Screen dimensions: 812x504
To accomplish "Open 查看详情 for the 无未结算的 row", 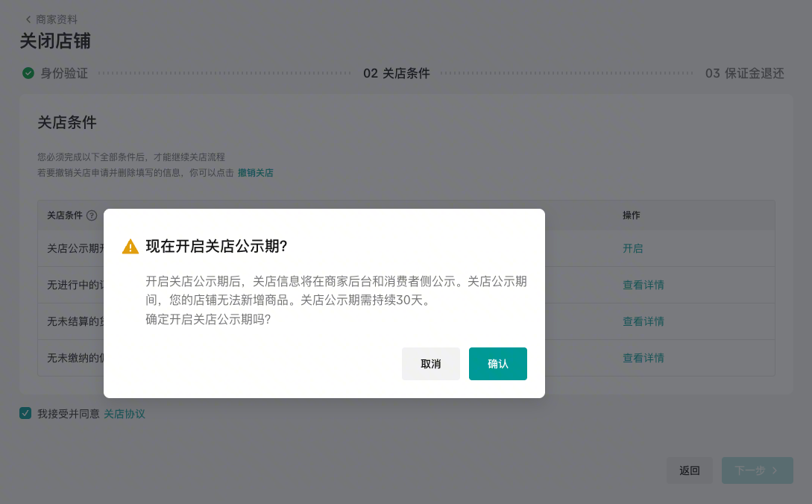I will click(643, 321).
